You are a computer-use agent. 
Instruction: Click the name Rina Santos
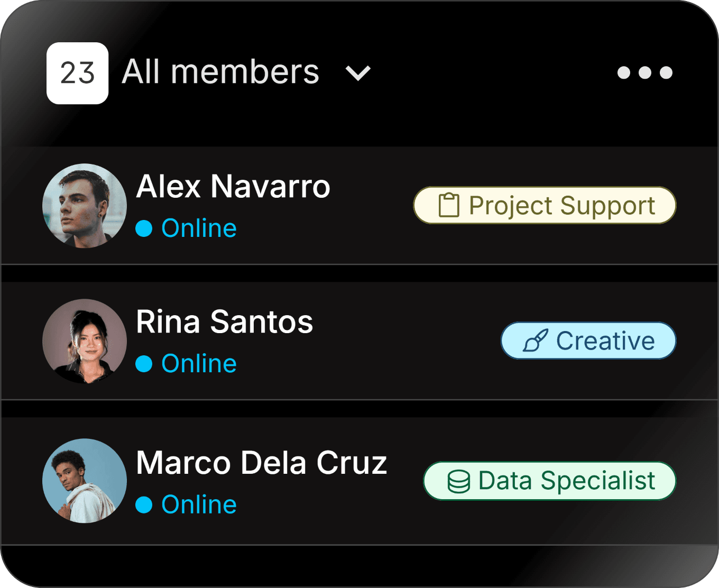tap(225, 322)
